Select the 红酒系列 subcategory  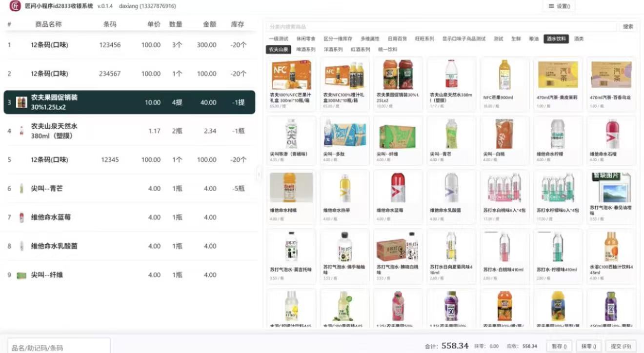coord(361,50)
